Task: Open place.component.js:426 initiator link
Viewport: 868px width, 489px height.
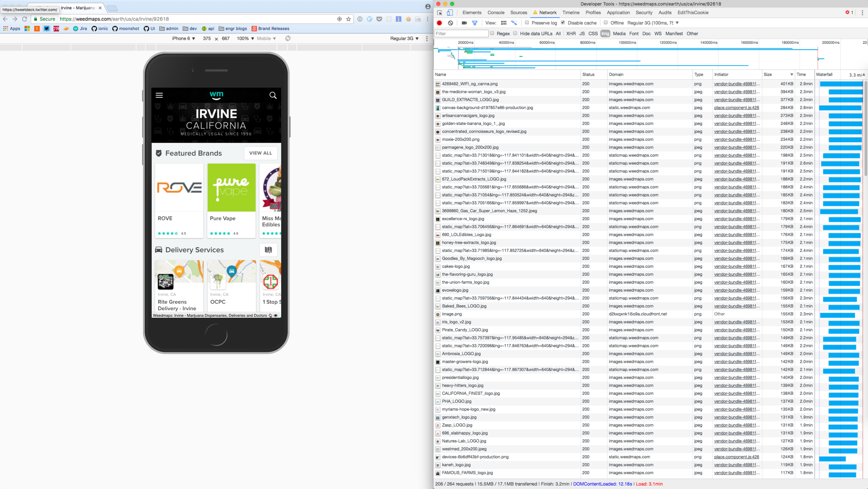Action: [x=736, y=108]
